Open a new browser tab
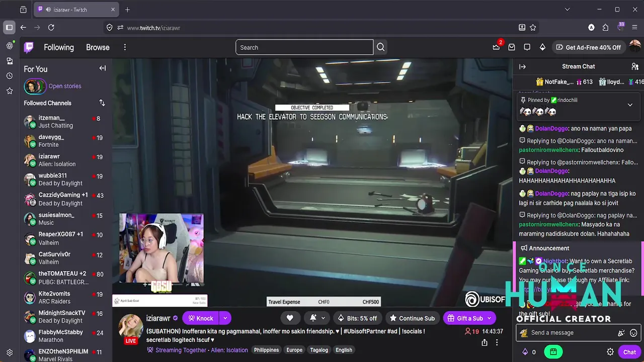The width and height of the screenshot is (644, 362). click(127, 10)
